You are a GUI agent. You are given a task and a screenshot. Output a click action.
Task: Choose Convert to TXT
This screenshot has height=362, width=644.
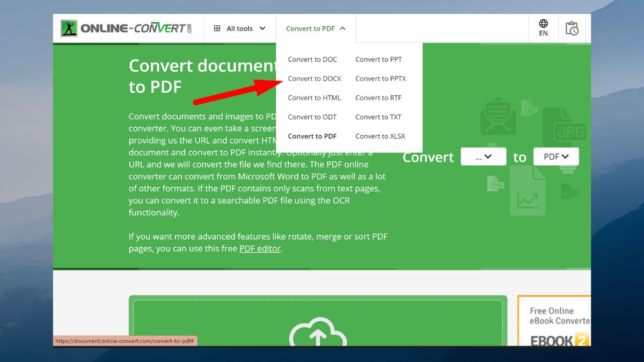click(378, 117)
